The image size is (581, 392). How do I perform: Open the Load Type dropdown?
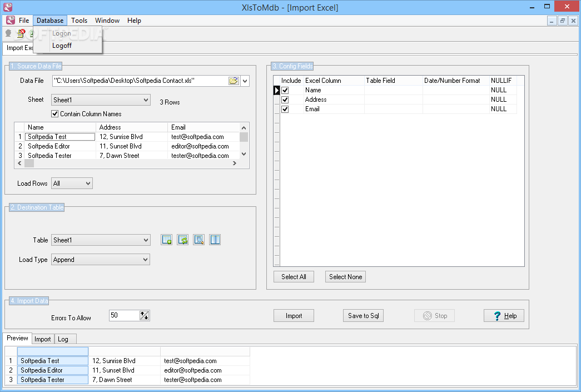click(x=146, y=260)
